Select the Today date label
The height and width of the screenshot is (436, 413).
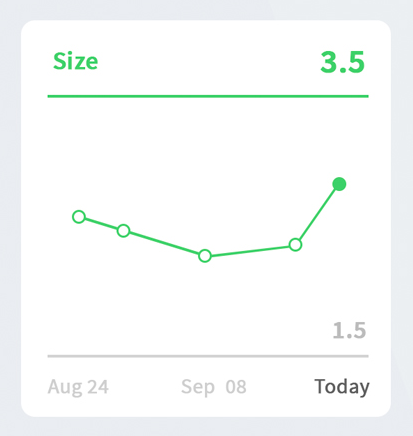tap(342, 387)
